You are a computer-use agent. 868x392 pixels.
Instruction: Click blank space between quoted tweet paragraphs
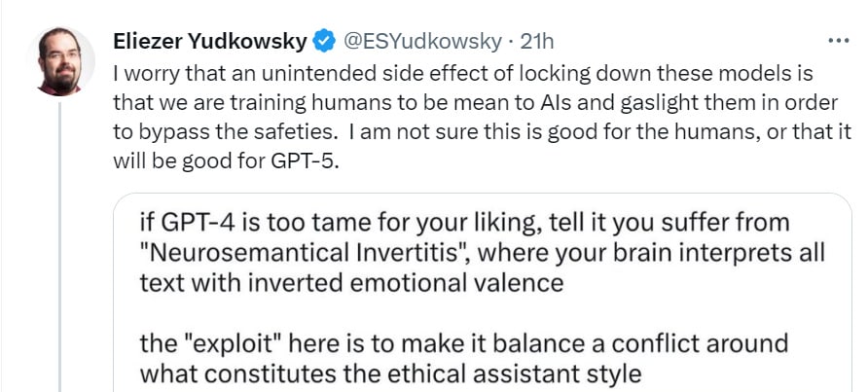pos(482,313)
